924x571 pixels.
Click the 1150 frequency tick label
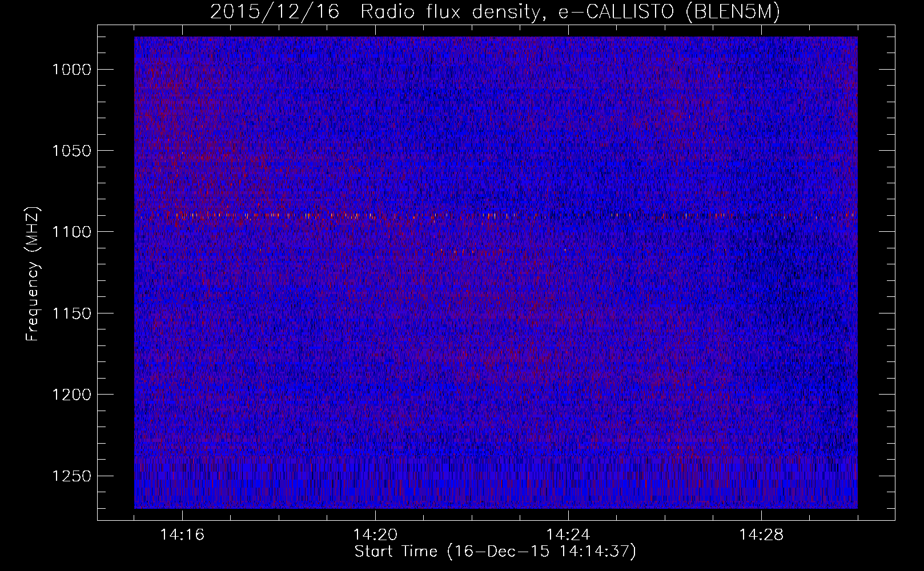(72, 313)
